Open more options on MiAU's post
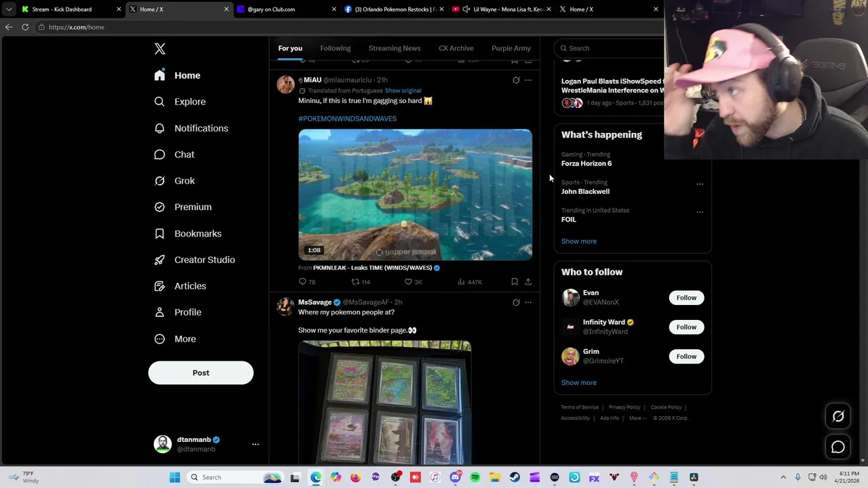This screenshot has width=868, height=488. click(x=528, y=80)
